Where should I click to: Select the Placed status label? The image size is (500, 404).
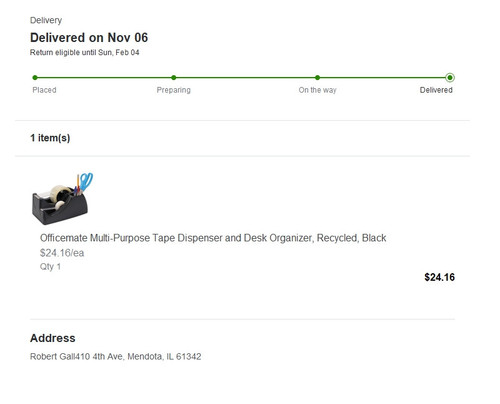pos(44,90)
